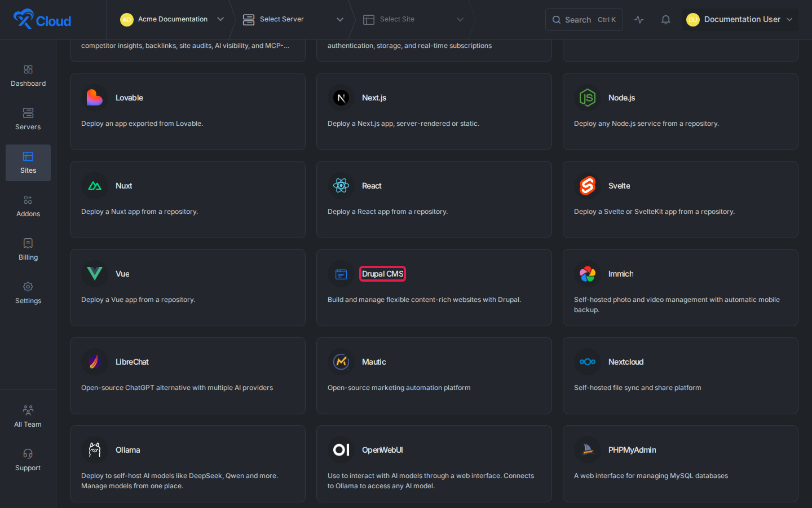Click the Drupal CMS card title
This screenshot has width=812, height=508.
[x=383, y=274]
